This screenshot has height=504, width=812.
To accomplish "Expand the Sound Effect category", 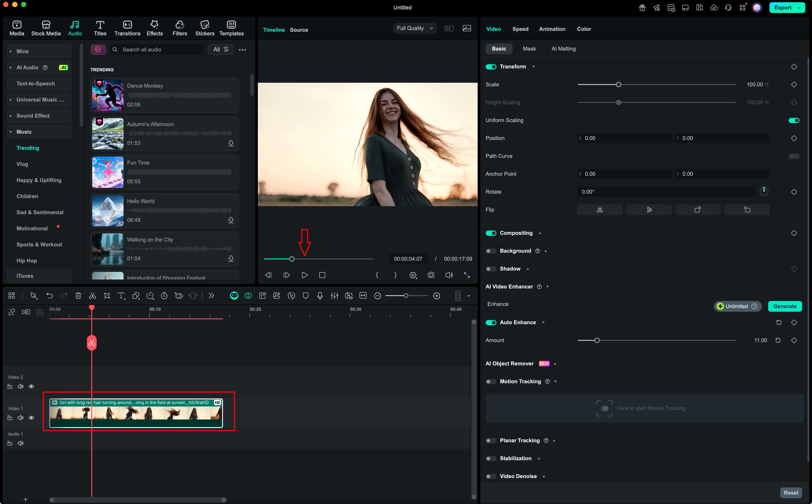I will pyautogui.click(x=33, y=116).
